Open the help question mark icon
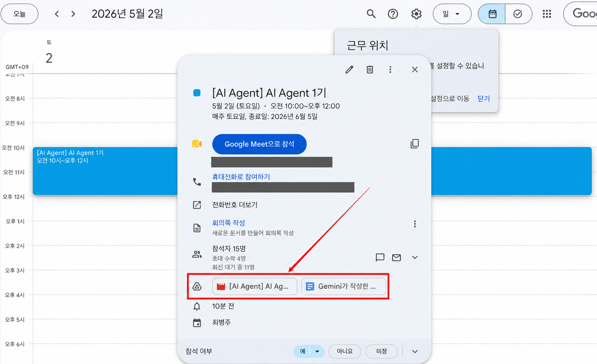Screen dimensions: 597x364 point(393,14)
